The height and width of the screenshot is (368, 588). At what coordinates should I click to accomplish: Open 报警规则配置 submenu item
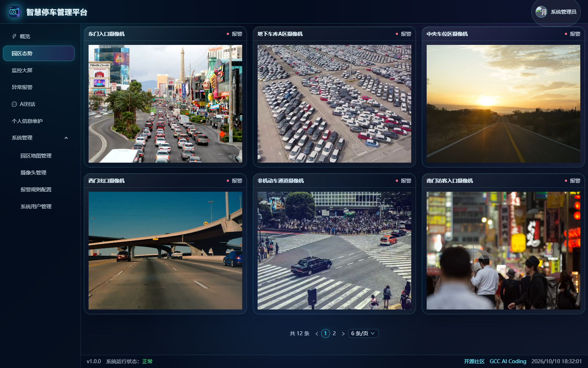[x=39, y=190]
